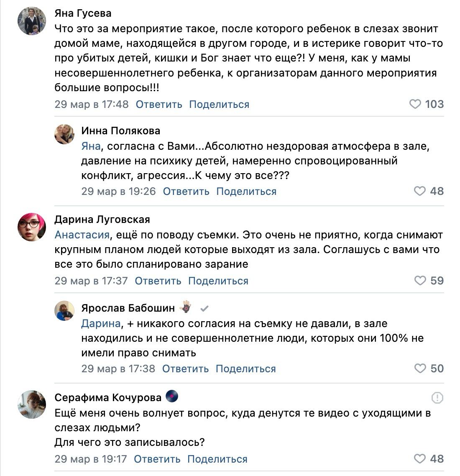Open the Инна Полякова profile name link

[120, 131]
